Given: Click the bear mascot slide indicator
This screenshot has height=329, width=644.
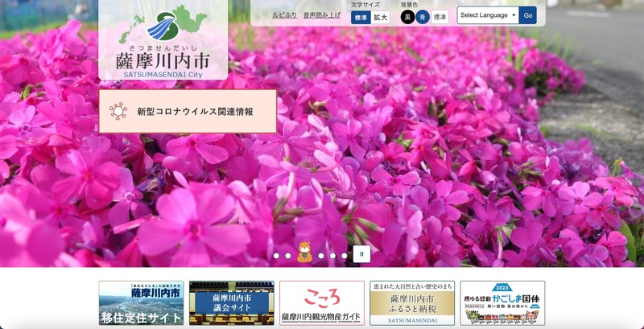Looking at the screenshot, I should coord(304,253).
